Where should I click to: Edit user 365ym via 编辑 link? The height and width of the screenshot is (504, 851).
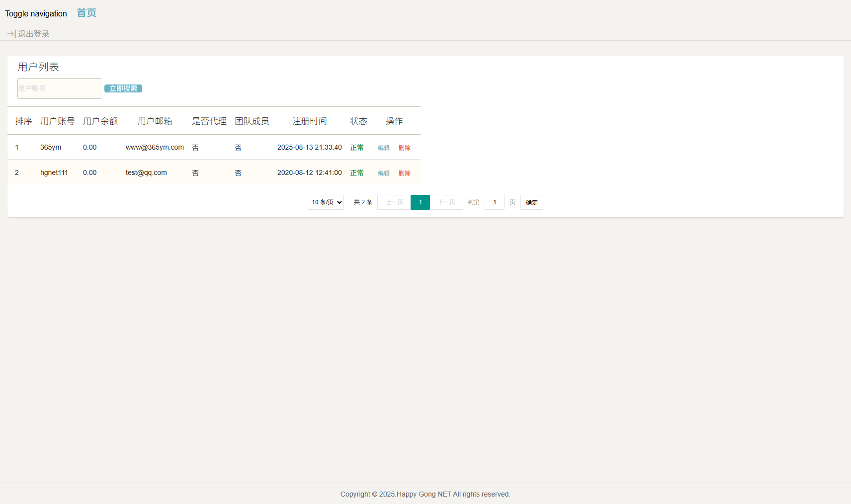pyautogui.click(x=383, y=148)
